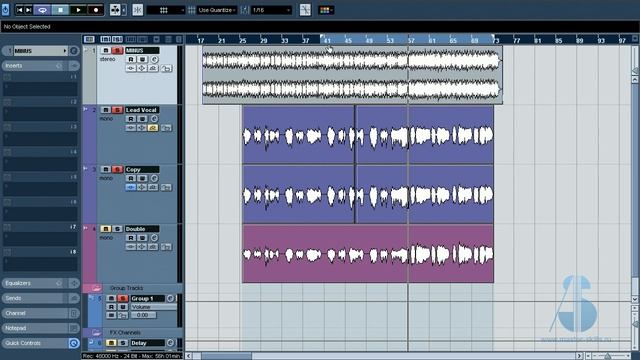Image resolution: width=640 pixels, height=360 pixels.
Task: Open the Channel inspector section
Action: (40, 313)
